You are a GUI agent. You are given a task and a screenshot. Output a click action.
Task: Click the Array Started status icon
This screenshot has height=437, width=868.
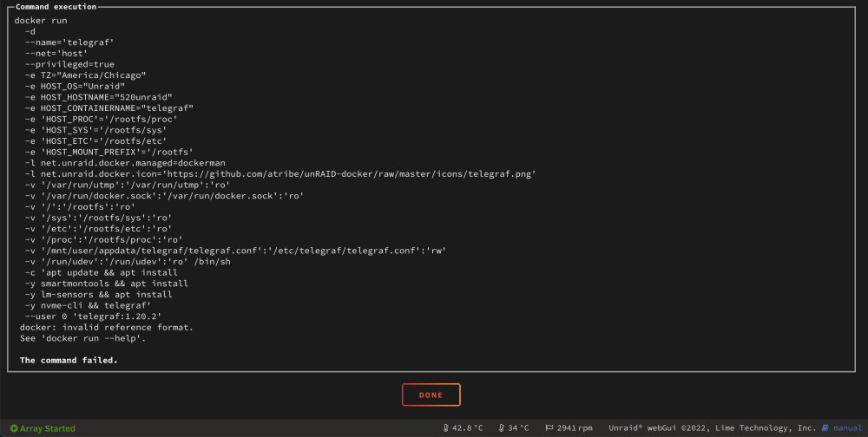(x=14, y=428)
